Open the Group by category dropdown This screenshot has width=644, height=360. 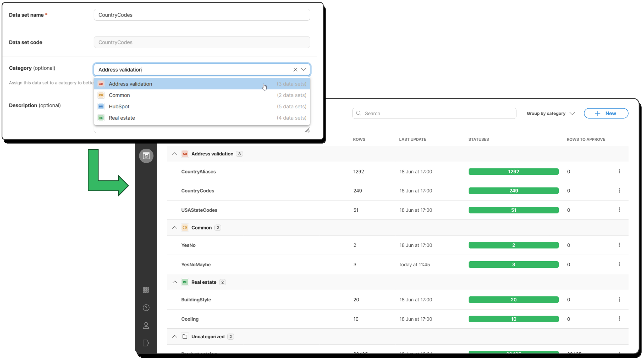point(551,113)
